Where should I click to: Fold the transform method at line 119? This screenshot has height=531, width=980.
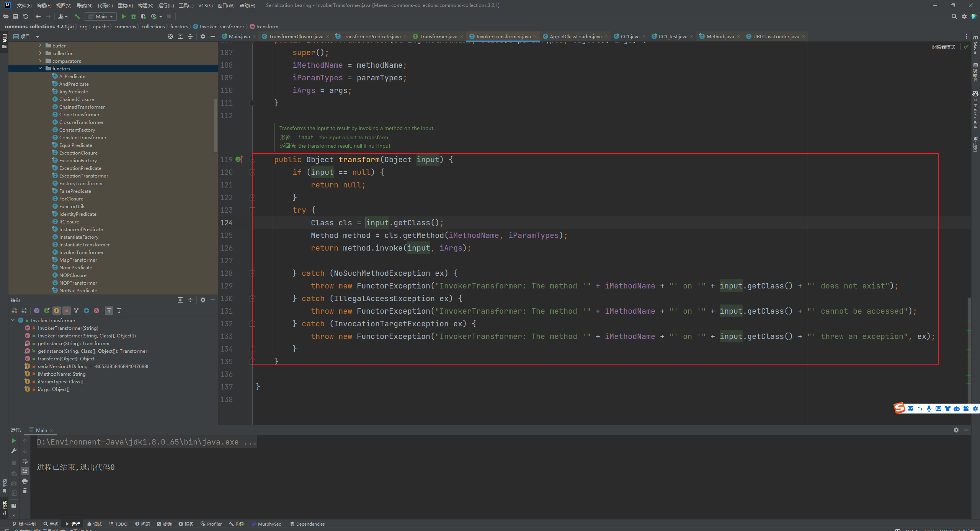pos(252,160)
